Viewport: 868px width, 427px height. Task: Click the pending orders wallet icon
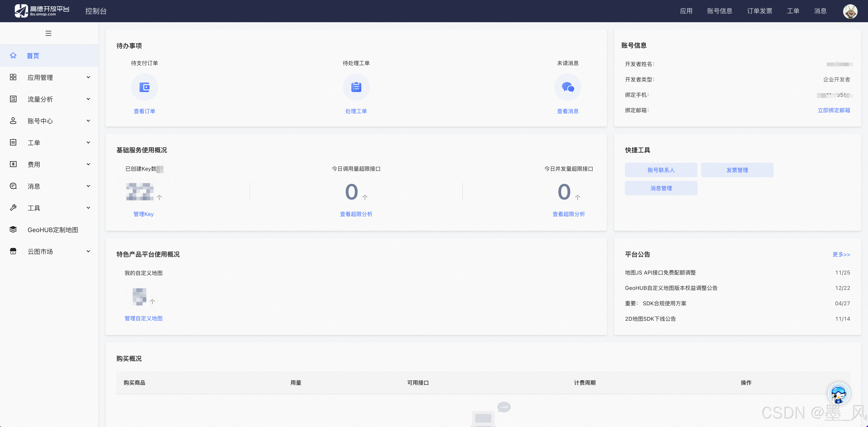click(144, 87)
